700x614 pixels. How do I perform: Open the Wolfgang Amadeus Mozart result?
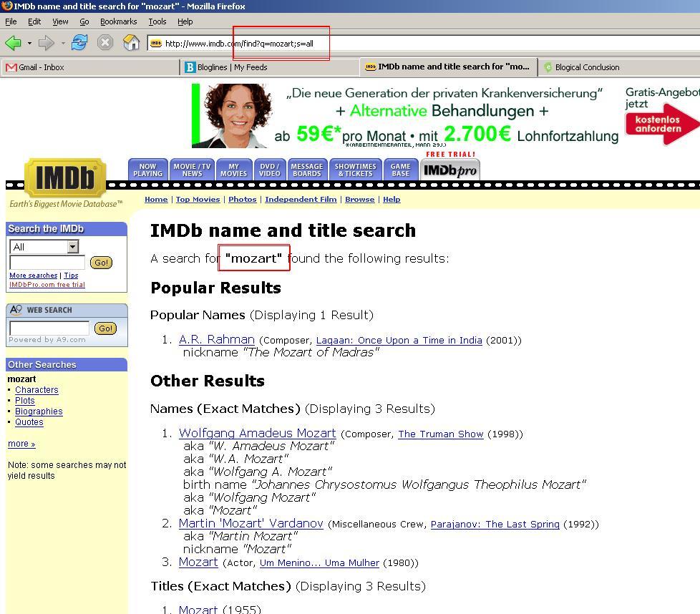257,433
